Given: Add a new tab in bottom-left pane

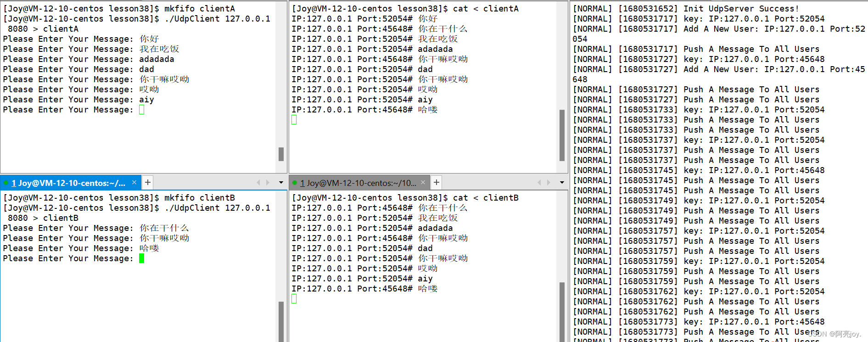Looking at the screenshot, I should click(148, 183).
